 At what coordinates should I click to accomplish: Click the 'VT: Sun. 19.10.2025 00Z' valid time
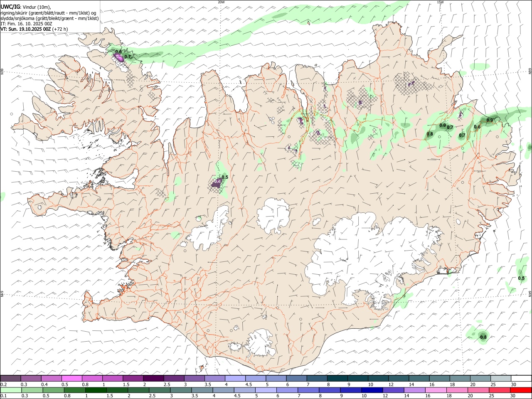tap(26, 29)
